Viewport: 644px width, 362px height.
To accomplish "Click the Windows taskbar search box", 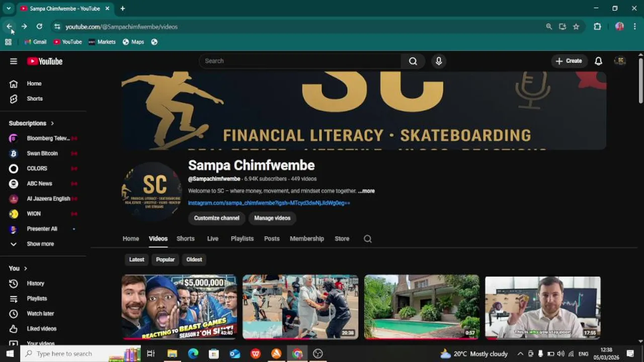I will click(81, 353).
